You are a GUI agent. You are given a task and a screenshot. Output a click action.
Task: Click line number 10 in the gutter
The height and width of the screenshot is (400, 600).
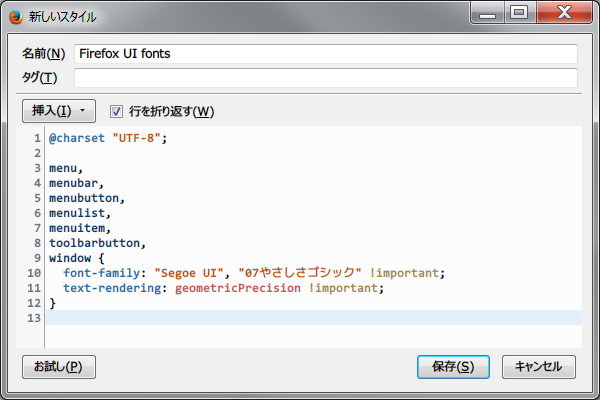pyautogui.click(x=34, y=273)
